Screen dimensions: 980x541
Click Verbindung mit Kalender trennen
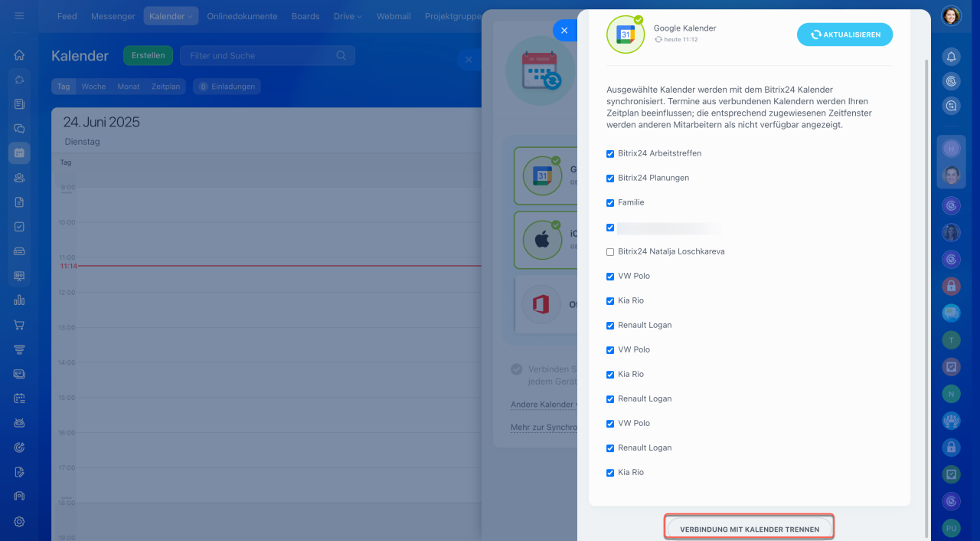click(750, 529)
